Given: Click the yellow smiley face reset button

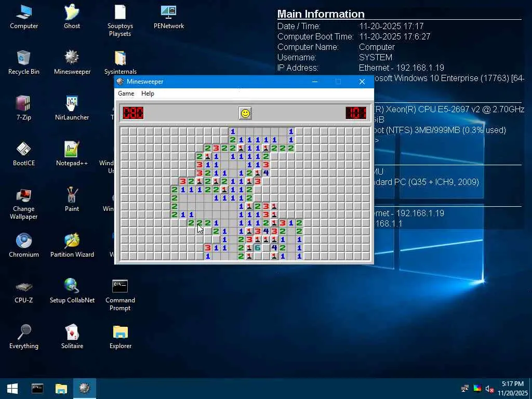Looking at the screenshot, I should pyautogui.click(x=245, y=113).
